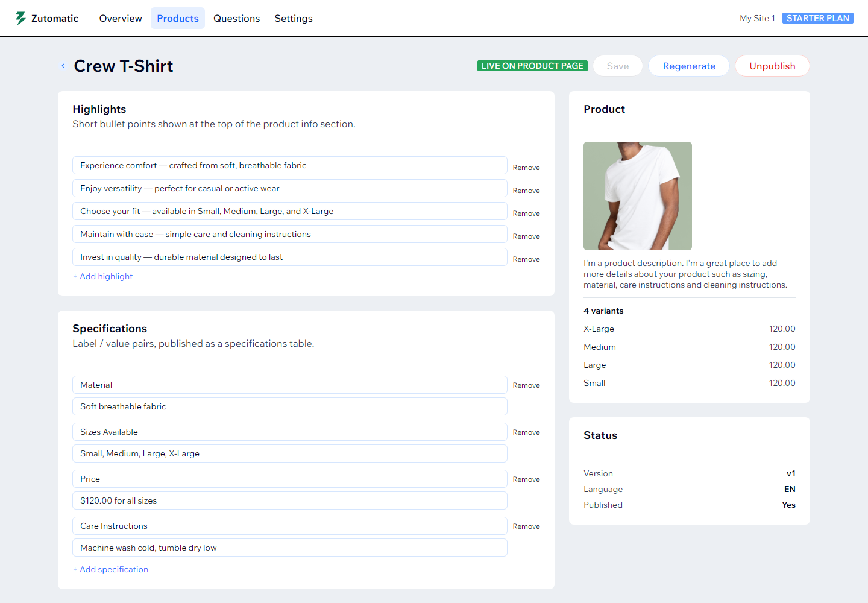The image size is (868, 603).
Task: Edit the Material label field
Action: pyautogui.click(x=290, y=385)
